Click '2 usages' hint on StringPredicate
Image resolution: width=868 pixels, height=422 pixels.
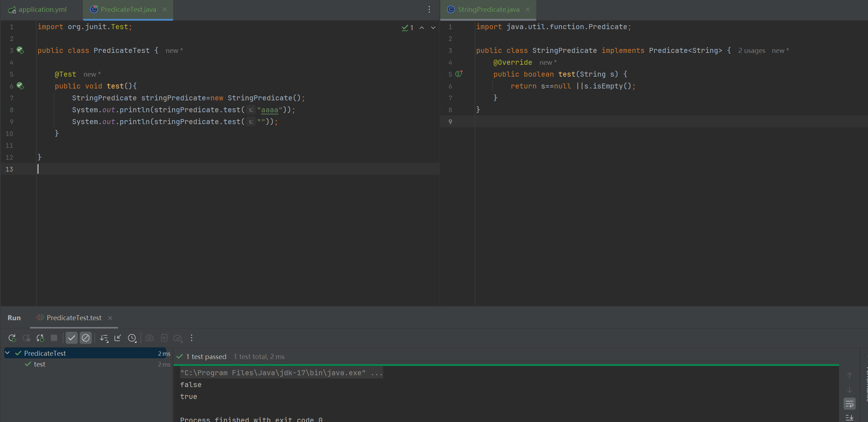click(752, 51)
